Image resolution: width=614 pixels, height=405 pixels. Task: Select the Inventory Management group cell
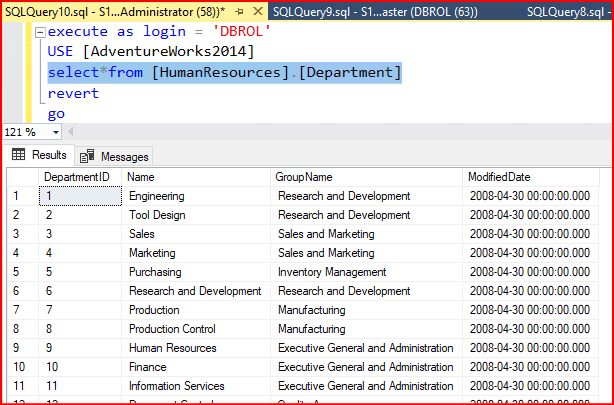pyautogui.click(x=331, y=272)
